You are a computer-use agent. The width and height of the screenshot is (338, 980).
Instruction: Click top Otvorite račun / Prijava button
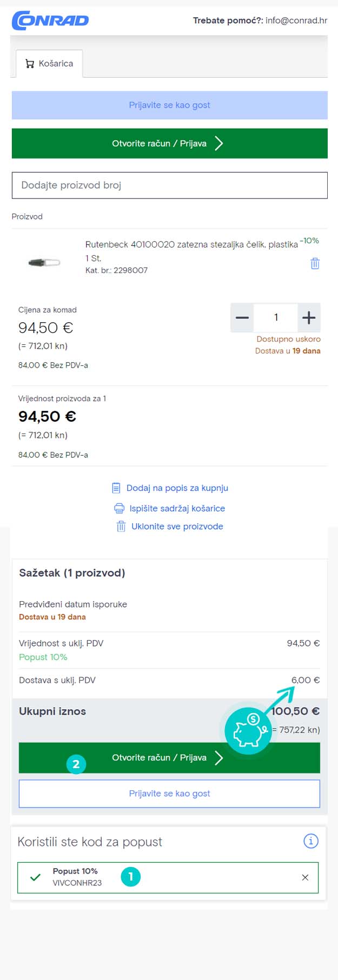[170, 143]
